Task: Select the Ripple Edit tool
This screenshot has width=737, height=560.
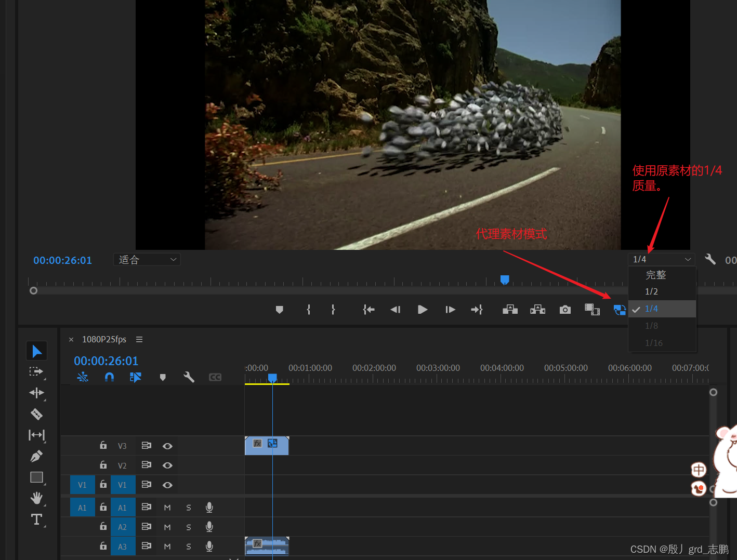Action: click(x=36, y=393)
